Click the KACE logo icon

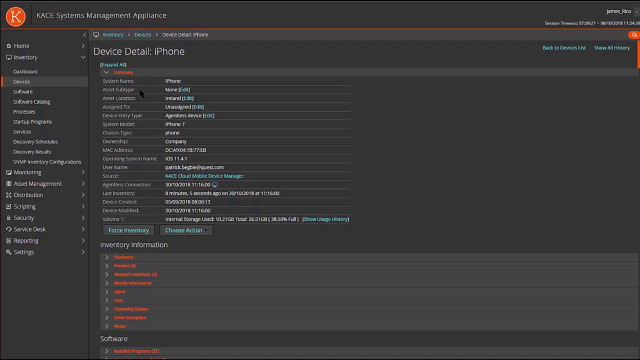16,16
